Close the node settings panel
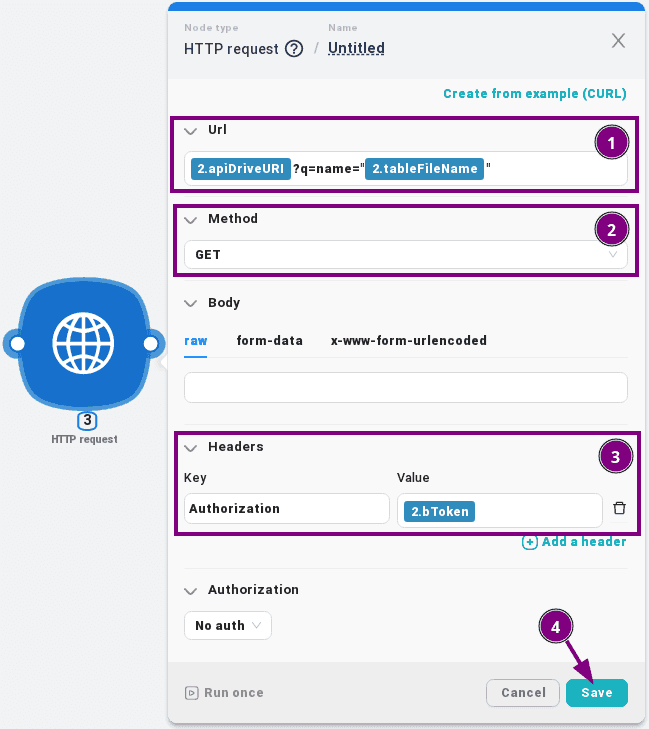Screen dimensions: 649x729 click(x=618, y=41)
